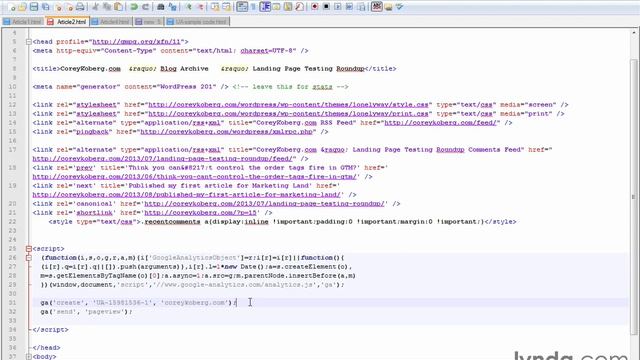The height and width of the screenshot is (360, 640).
Task: Click 'charset' in the meta tag
Action: click(254, 51)
